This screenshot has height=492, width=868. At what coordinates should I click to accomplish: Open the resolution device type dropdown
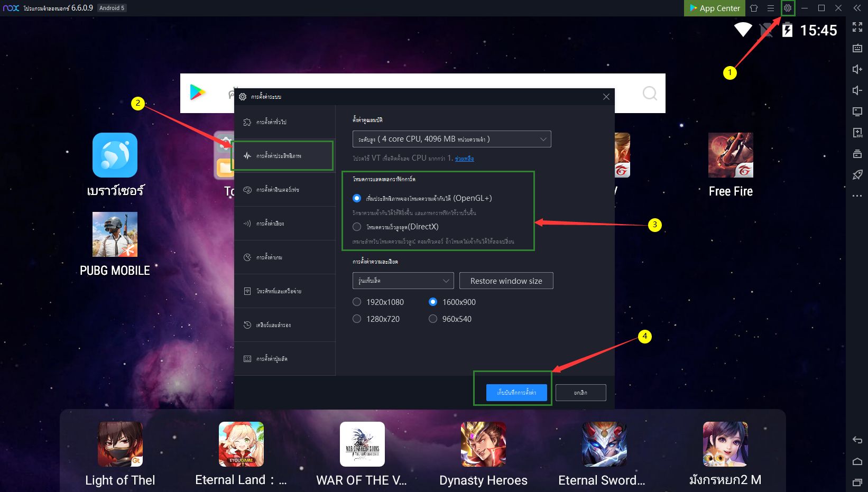[x=403, y=281]
